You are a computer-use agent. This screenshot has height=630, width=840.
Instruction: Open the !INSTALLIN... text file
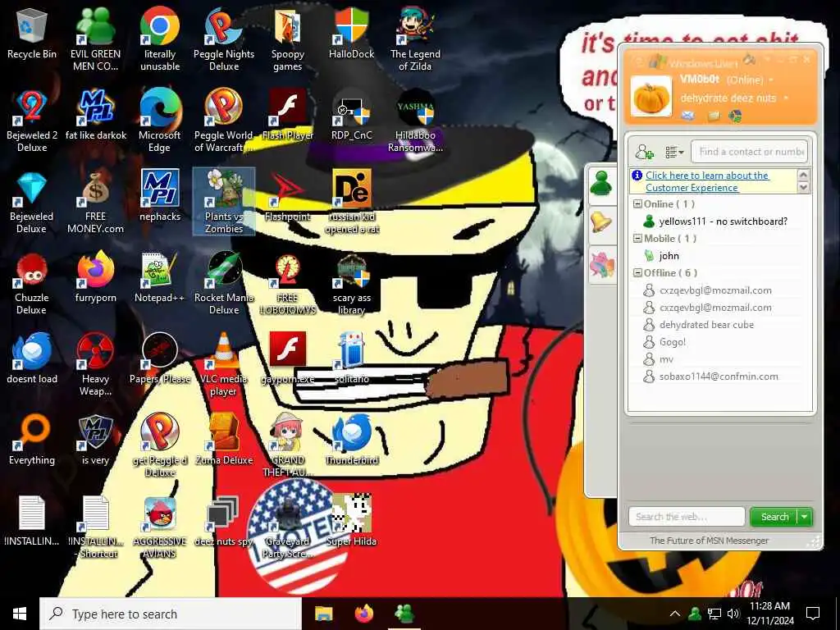tap(32, 521)
